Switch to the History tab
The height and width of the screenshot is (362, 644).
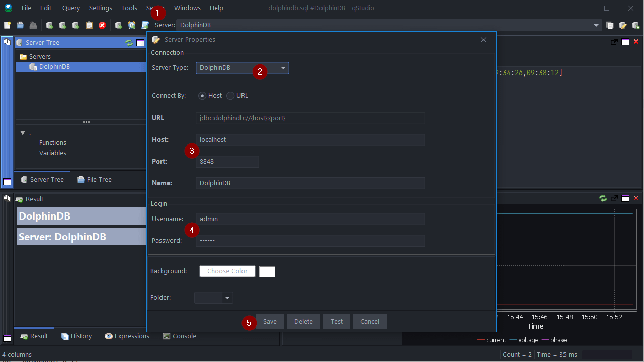coord(76,336)
